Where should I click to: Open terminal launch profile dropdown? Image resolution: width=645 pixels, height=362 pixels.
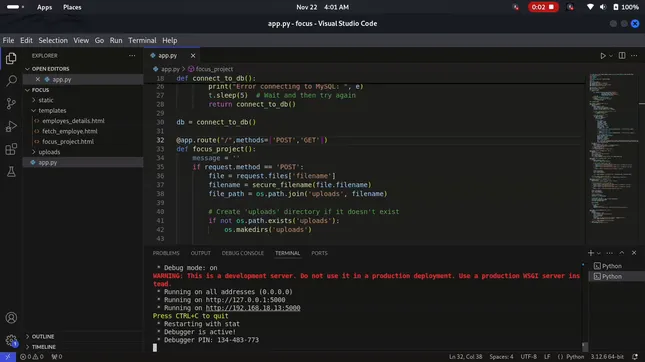(x=599, y=253)
